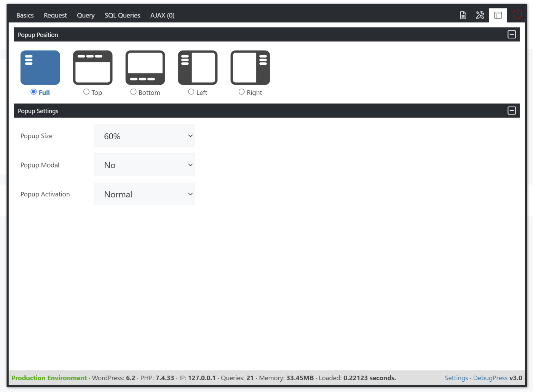Select the Right radio button
The height and width of the screenshot is (392, 533).
(x=241, y=92)
